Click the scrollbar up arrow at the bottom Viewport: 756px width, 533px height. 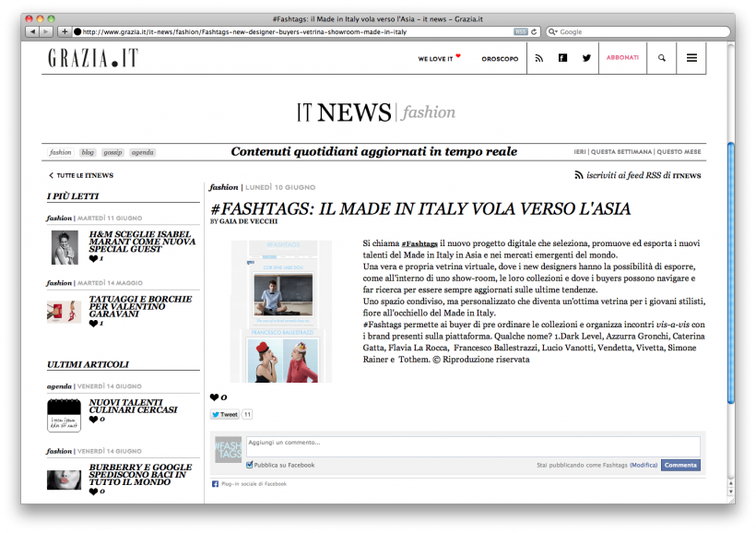[731, 483]
